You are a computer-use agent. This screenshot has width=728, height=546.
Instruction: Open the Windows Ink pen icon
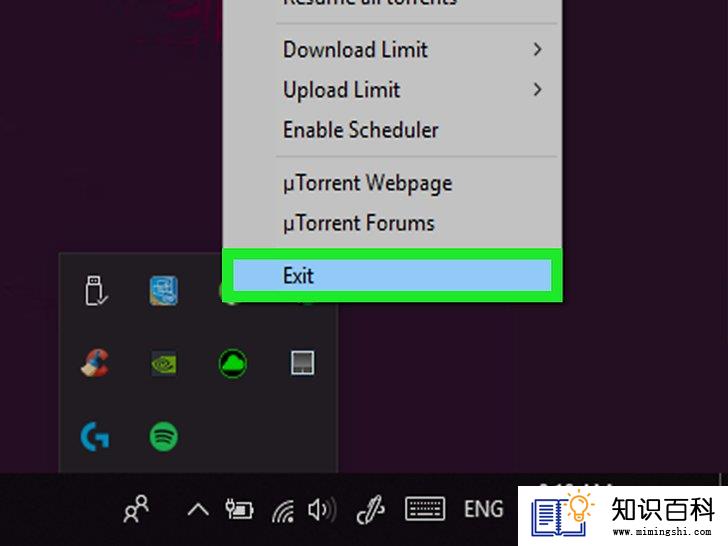click(x=370, y=509)
